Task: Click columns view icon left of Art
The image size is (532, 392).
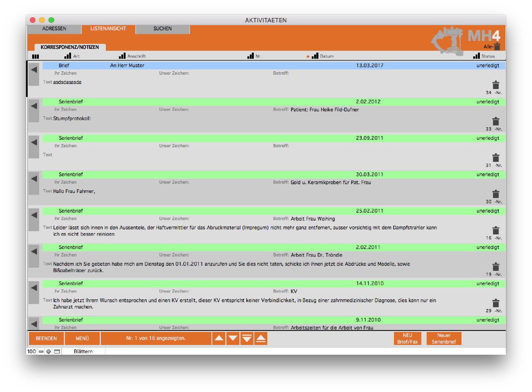Action: (x=35, y=56)
